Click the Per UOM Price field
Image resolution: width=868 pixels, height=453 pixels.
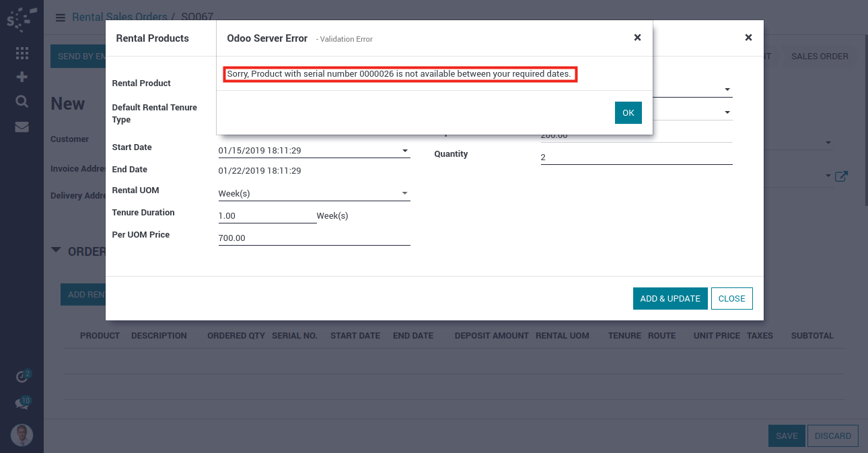click(314, 238)
